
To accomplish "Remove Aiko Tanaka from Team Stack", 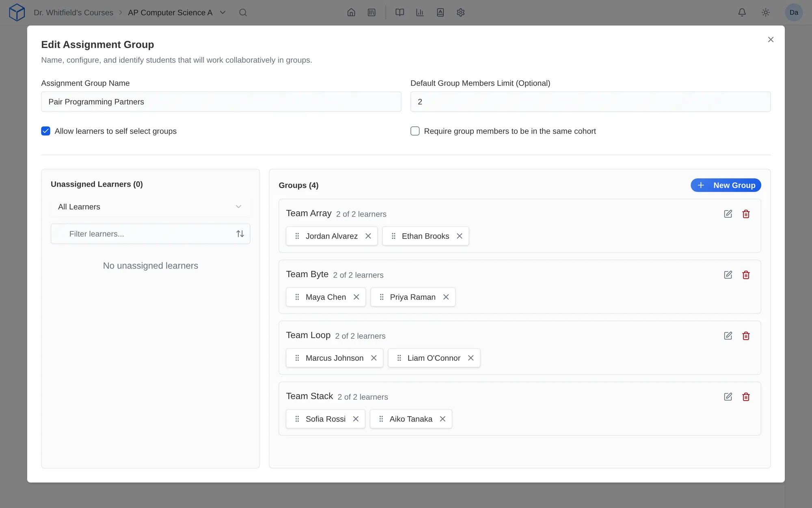I will [x=443, y=419].
